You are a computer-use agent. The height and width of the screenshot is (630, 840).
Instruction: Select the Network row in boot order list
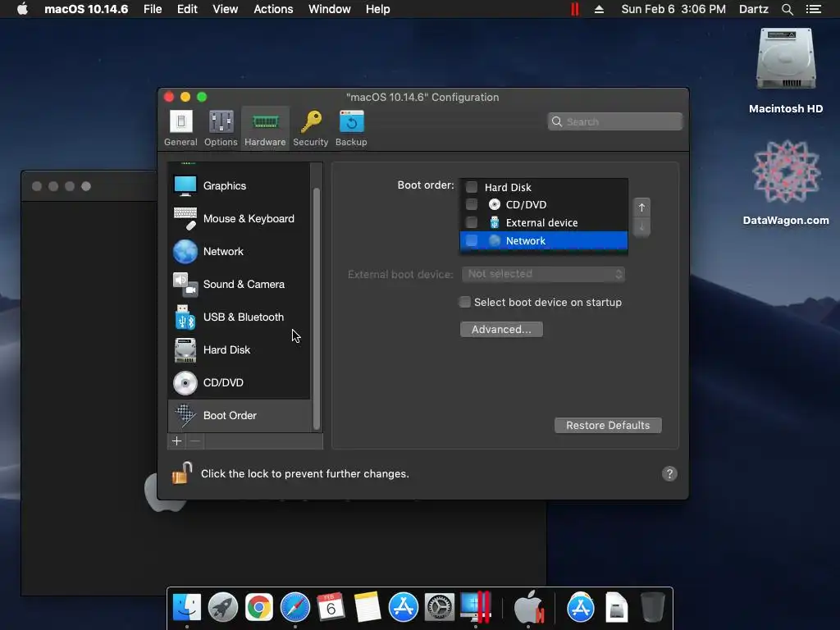pyautogui.click(x=544, y=240)
